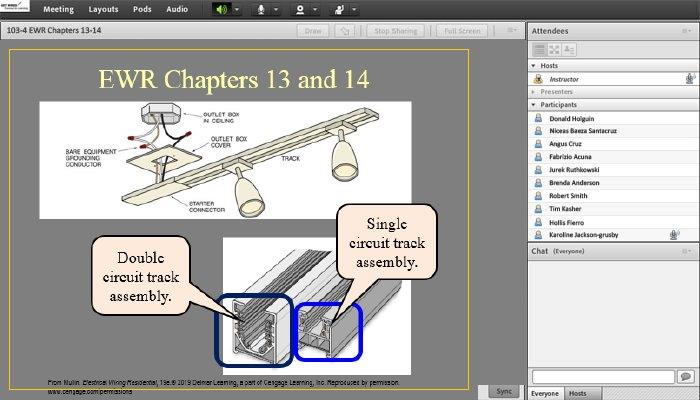
Task: Open the speaker options dropdown arrow
Action: [237, 9]
